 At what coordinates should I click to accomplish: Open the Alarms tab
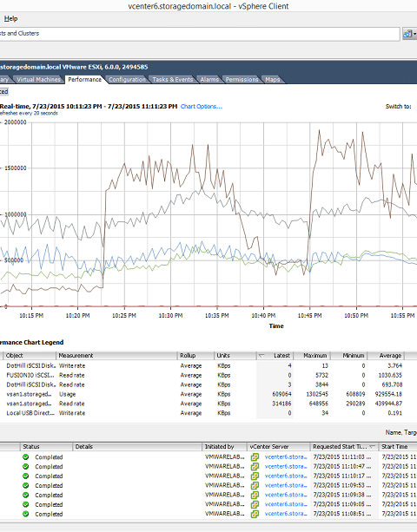coord(209,79)
